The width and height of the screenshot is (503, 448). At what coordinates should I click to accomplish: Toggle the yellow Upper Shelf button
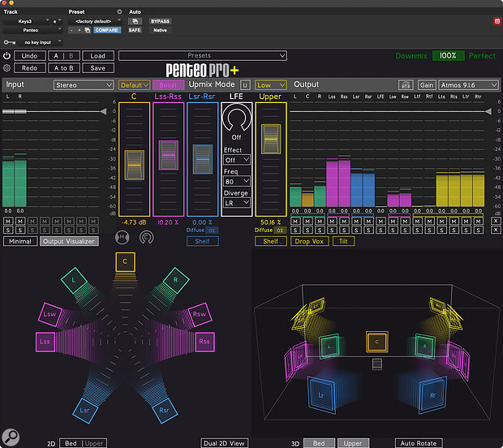[x=271, y=241]
